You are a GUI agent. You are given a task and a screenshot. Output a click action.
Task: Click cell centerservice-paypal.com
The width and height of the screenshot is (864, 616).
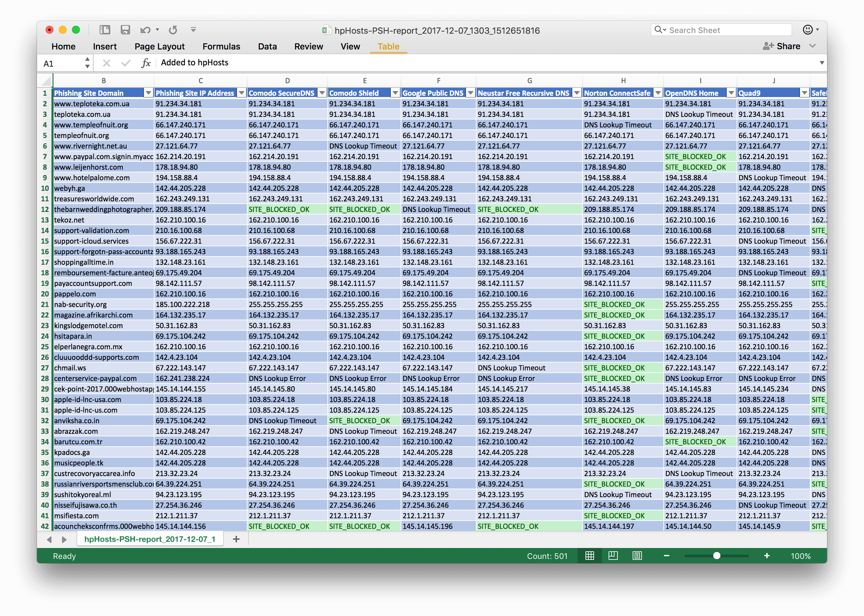[103, 379]
